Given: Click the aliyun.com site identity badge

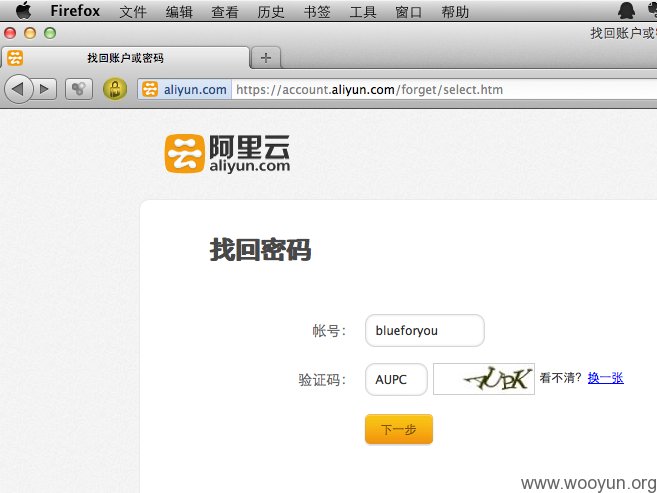Looking at the screenshot, I should pyautogui.click(x=184, y=90).
